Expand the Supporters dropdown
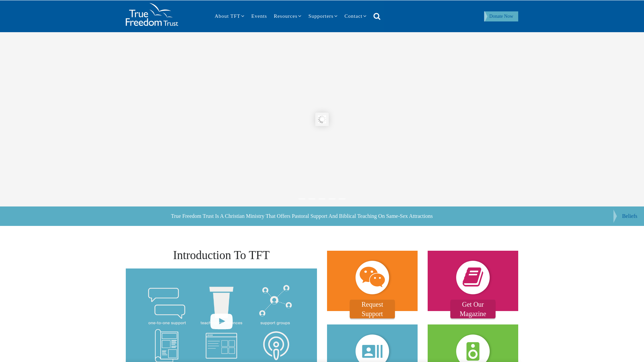Image resolution: width=644 pixels, height=362 pixels. 323,16
